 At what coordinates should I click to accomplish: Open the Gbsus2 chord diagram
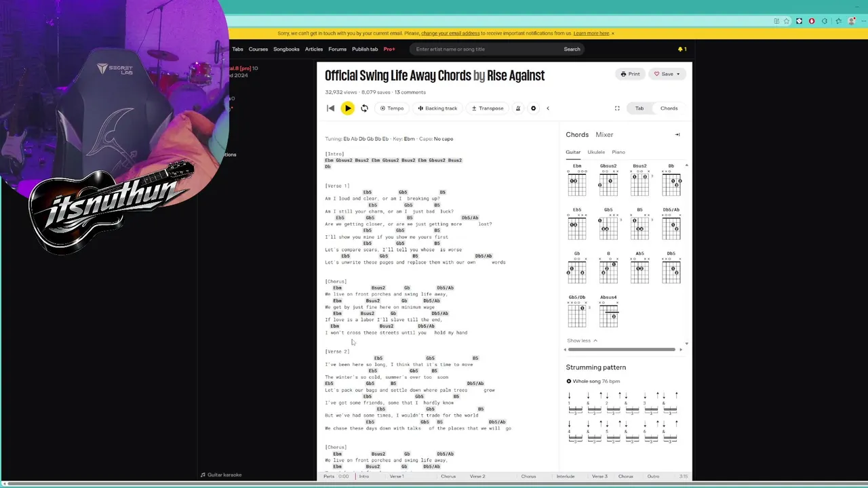(608, 180)
